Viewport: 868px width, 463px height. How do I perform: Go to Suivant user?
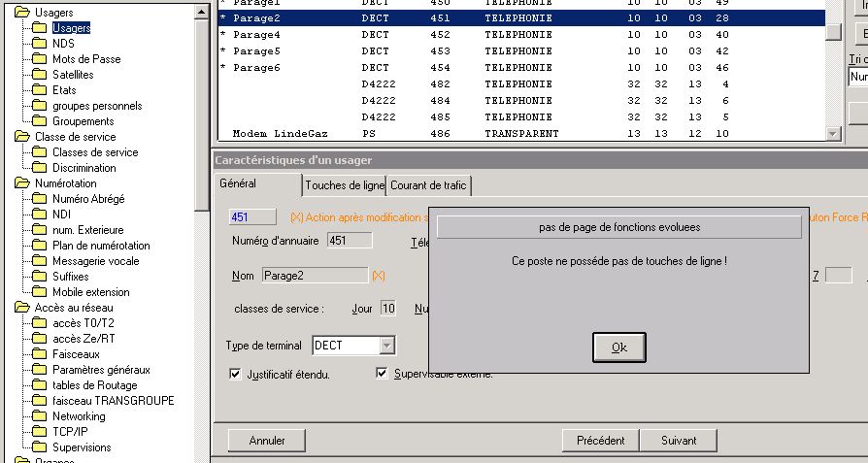point(679,441)
